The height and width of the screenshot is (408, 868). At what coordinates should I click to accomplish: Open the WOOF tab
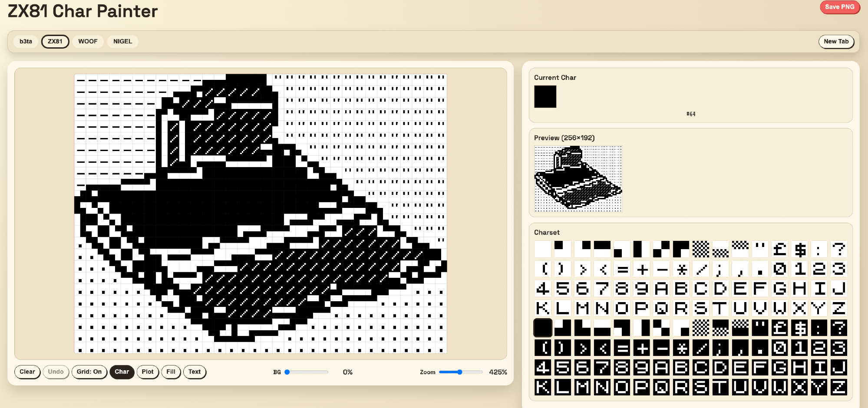88,42
